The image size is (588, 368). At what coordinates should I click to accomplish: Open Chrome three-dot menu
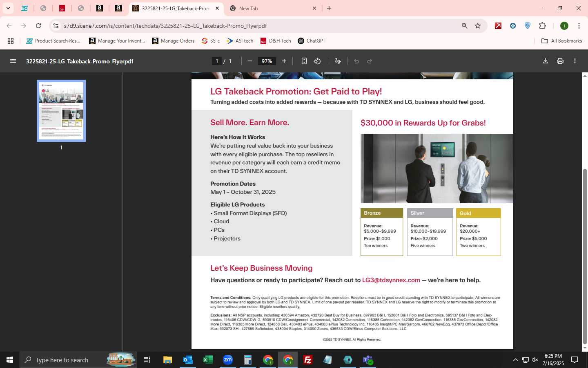click(579, 26)
